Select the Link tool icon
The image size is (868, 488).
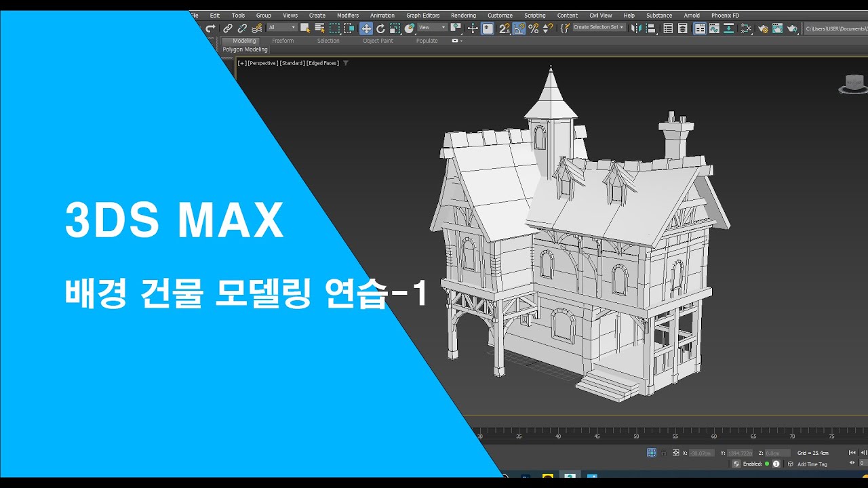pyautogui.click(x=228, y=28)
